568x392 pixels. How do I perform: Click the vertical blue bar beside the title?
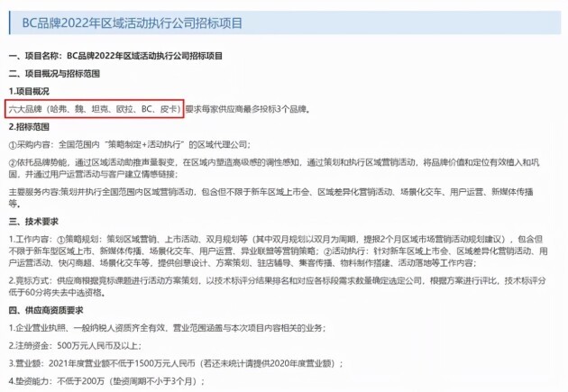[x=10, y=23]
